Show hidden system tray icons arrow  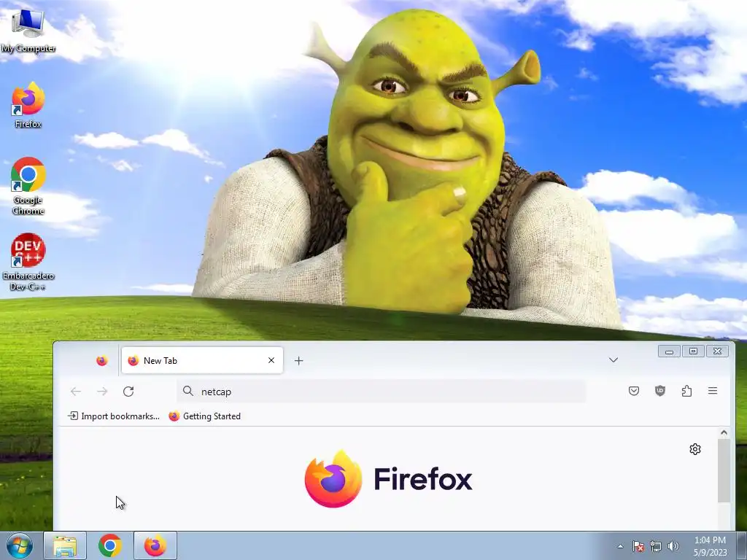tap(620, 546)
